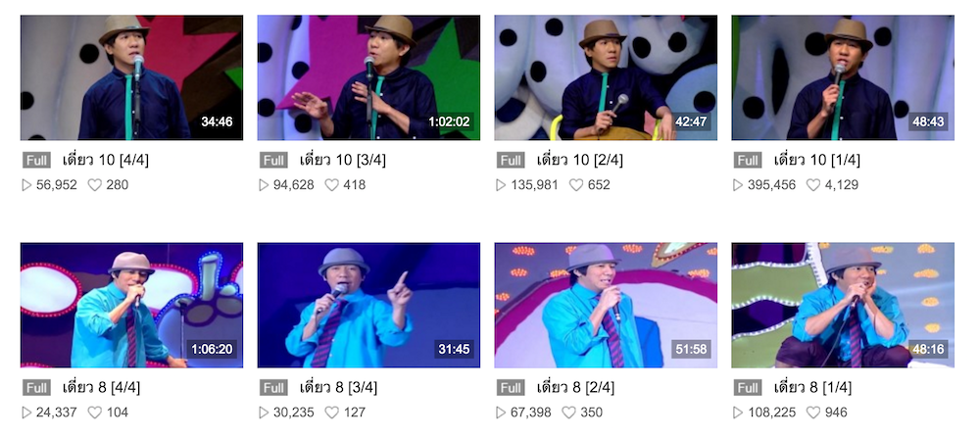This screenshot has height=437, width=980.
Task: Click the play icon next to 108,225 views
Action: point(738,413)
